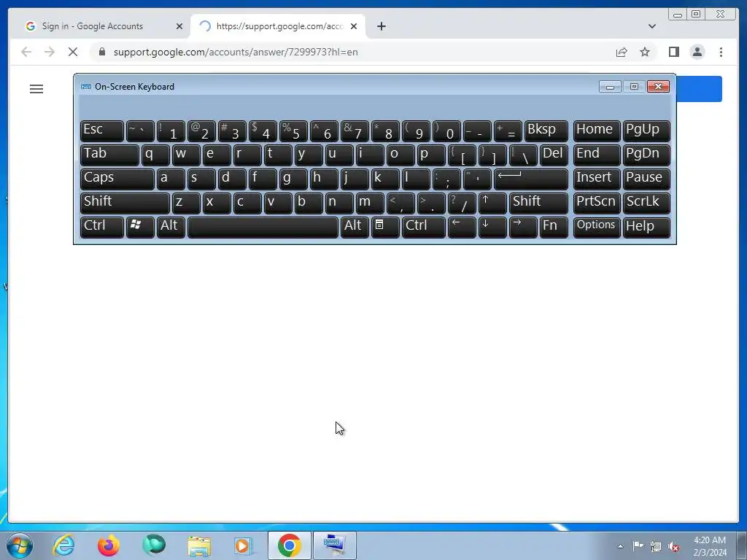Launch Internet Explorer from taskbar
This screenshot has width=747, height=560.
tap(64, 545)
